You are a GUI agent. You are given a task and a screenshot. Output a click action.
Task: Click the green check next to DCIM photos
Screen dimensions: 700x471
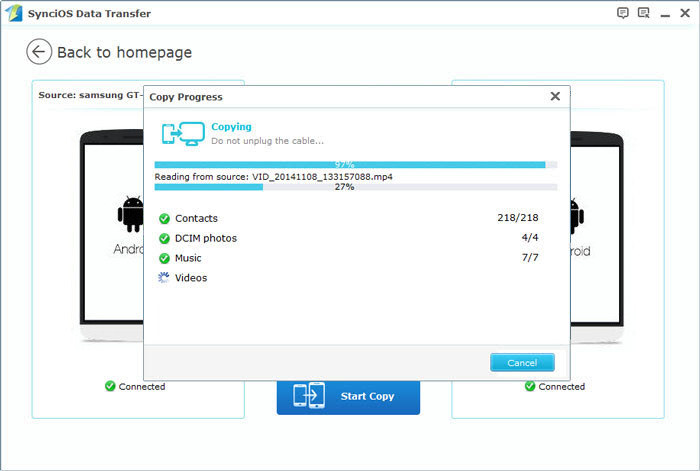164,238
